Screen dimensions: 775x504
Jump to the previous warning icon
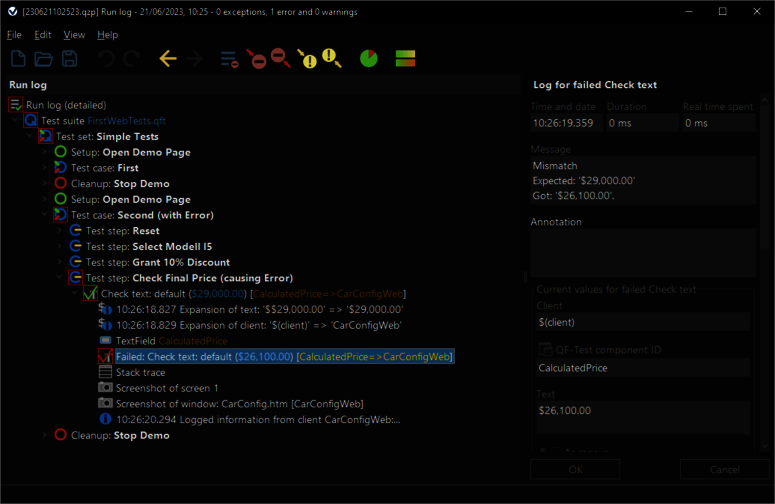pyautogui.click(x=307, y=59)
